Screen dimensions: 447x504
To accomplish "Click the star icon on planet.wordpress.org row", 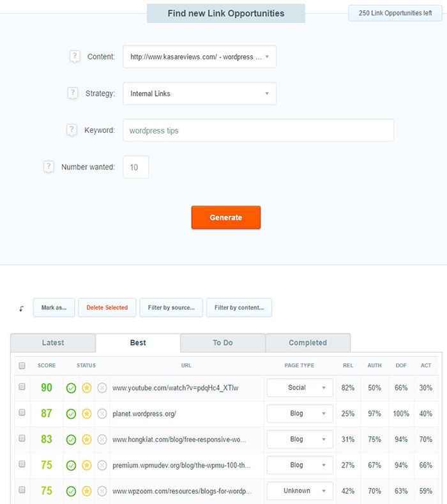I will click(87, 414).
